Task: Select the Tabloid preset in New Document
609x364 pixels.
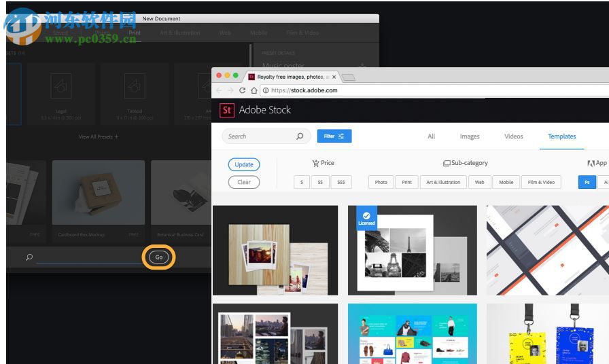Action: point(135,94)
